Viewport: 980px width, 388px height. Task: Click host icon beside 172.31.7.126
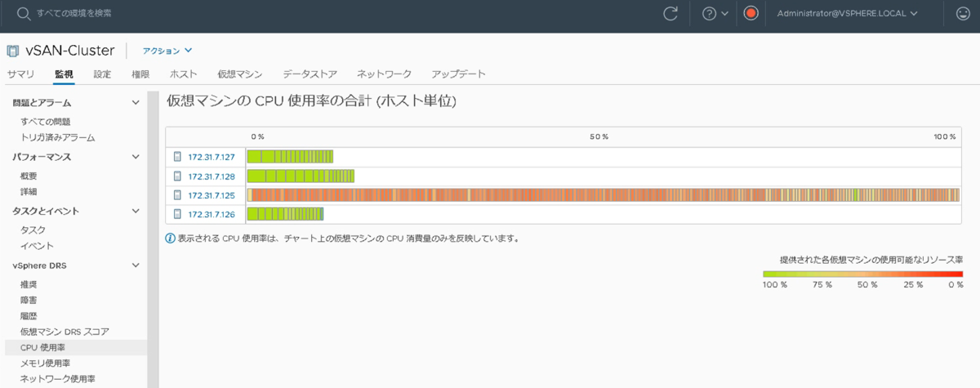pos(177,214)
